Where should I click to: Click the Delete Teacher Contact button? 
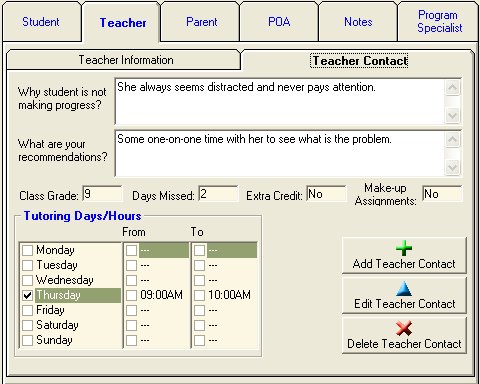(404, 336)
